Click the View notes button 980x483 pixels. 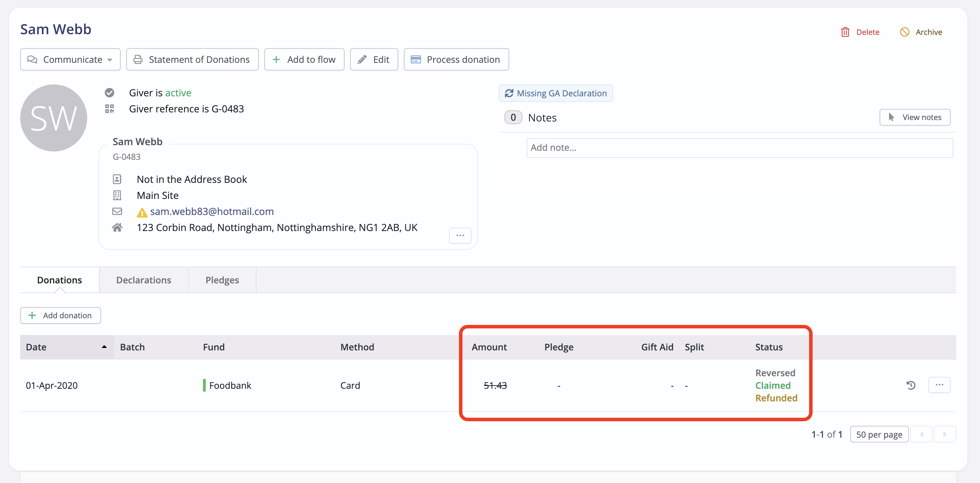click(914, 117)
